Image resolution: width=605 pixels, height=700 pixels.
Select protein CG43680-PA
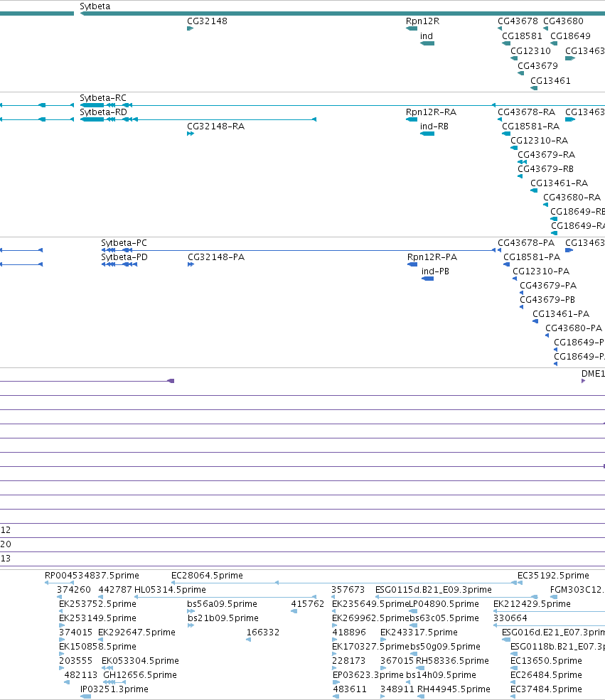click(x=574, y=328)
